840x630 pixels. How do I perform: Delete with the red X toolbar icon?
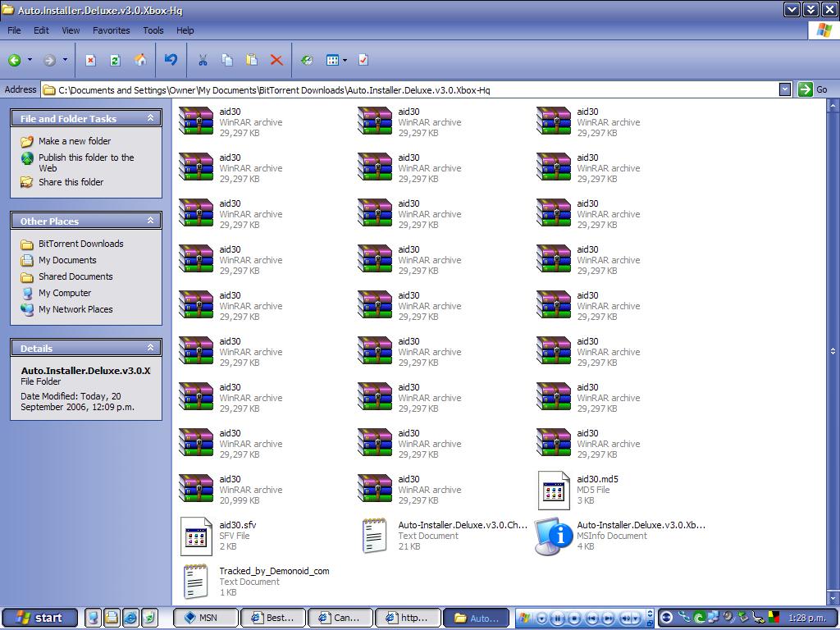click(276, 60)
